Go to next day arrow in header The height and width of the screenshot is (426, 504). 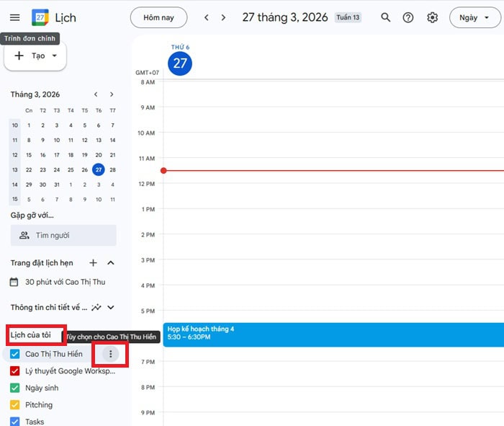223,17
